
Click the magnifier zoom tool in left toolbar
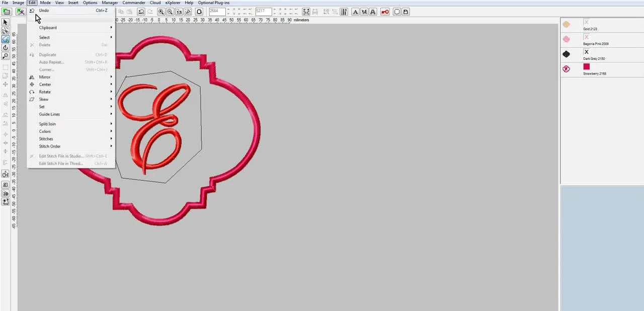click(x=6, y=56)
